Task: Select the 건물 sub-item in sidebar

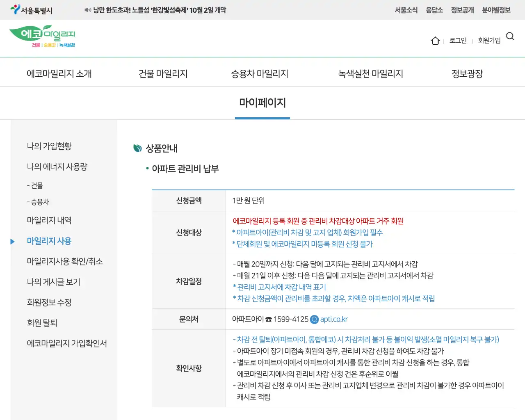Action: click(35, 185)
